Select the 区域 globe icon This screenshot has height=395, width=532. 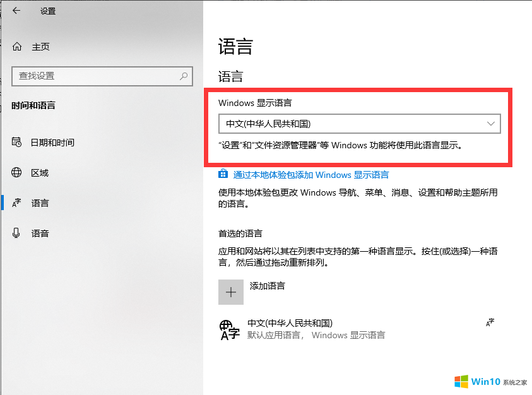point(16,172)
